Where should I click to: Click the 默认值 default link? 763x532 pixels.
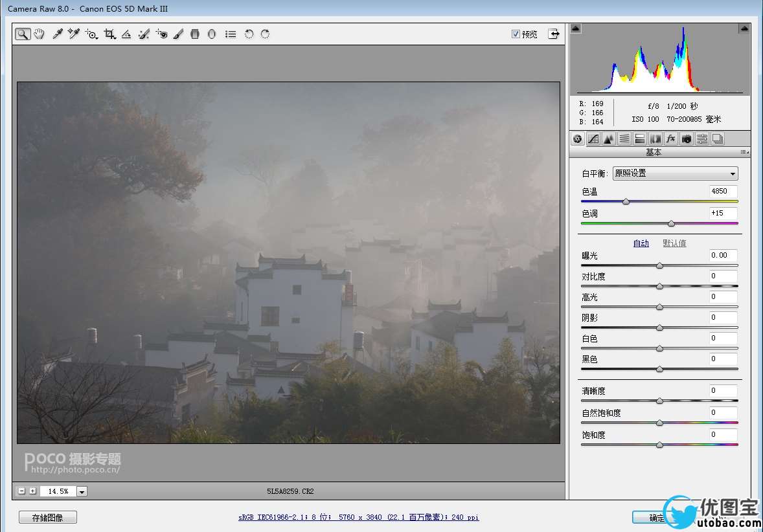click(674, 243)
